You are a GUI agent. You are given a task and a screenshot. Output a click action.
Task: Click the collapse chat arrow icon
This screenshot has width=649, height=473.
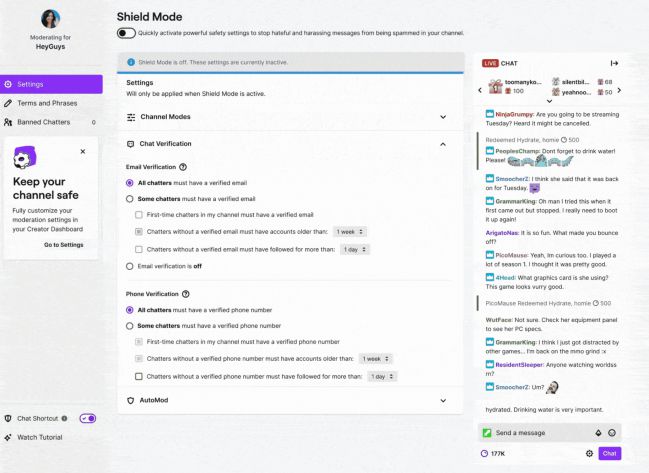[x=614, y=63]
